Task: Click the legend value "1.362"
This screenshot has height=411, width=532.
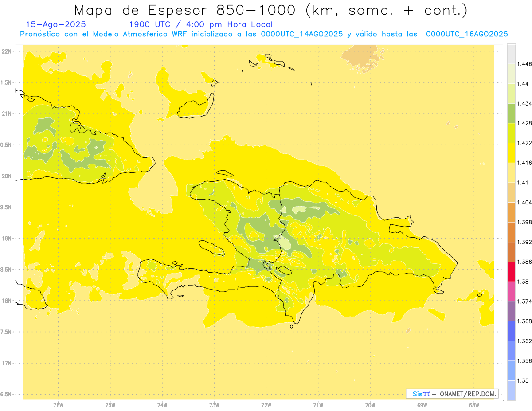Action: coord(525,341)
